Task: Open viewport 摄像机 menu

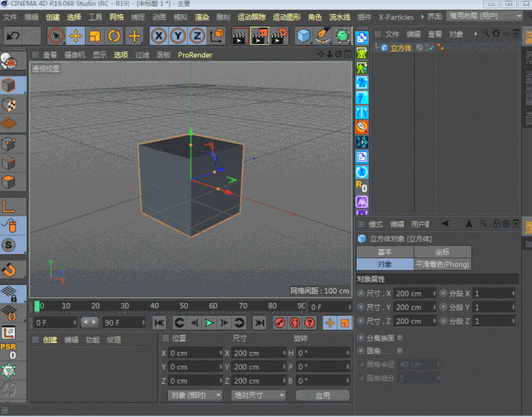Action: (x=75, y=55)
